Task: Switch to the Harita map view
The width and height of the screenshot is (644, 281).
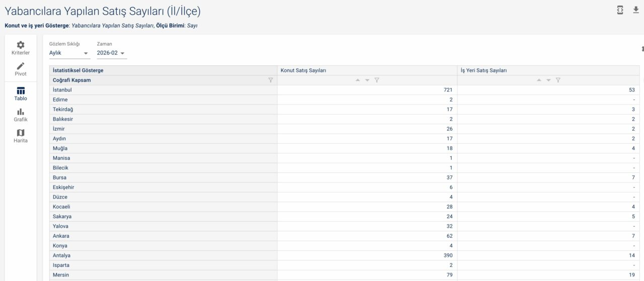Action: (21, 136)
